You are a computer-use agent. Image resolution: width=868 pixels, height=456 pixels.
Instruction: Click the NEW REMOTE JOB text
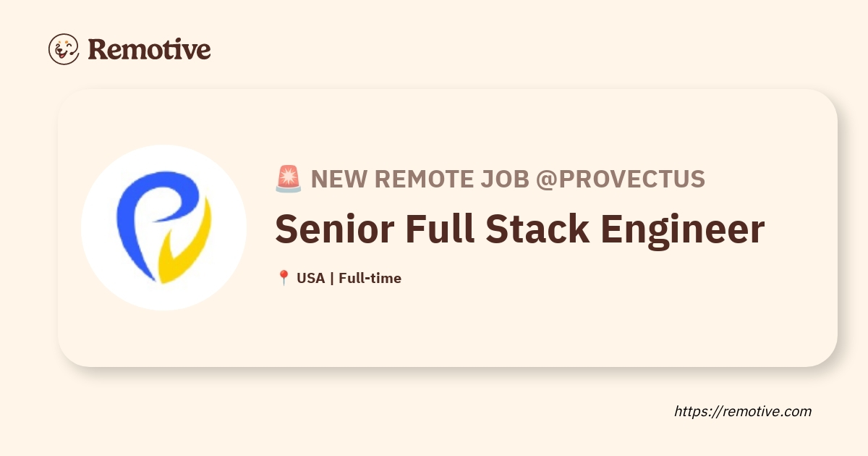(420, 179)
